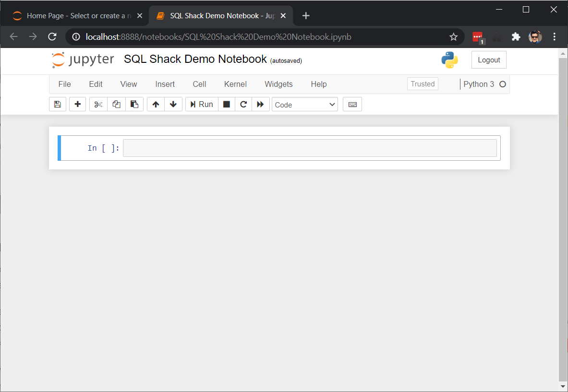The width and height of the screenshot is (568, 392).
Task: Open the Chrome profile avatar
Action: pos(535,36)
